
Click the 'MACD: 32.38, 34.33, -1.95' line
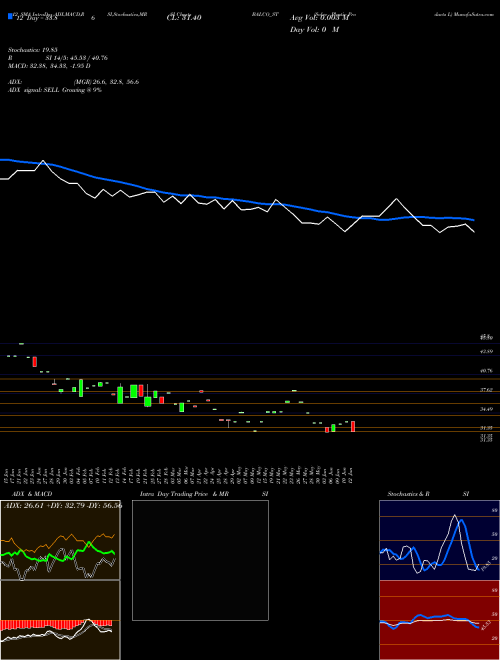point(49,66)
